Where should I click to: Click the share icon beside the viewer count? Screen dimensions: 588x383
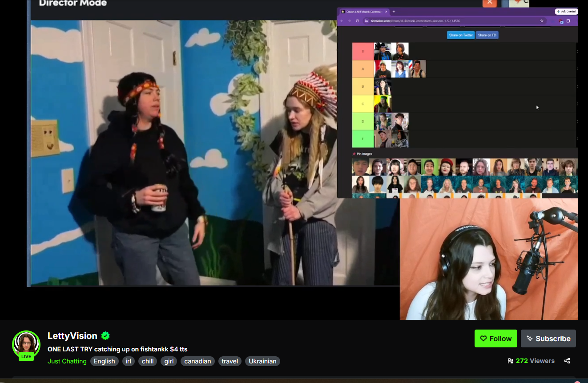pos(567,361)
